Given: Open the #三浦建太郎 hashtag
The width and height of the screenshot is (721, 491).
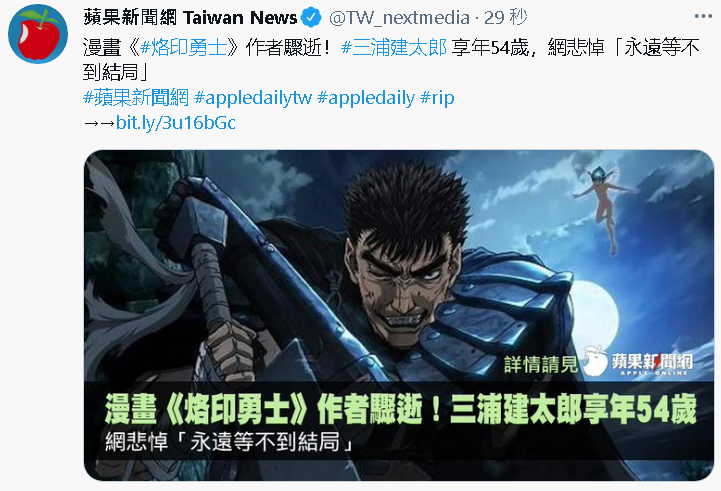Looking at the screenshot, I should (x=394, y=47).
